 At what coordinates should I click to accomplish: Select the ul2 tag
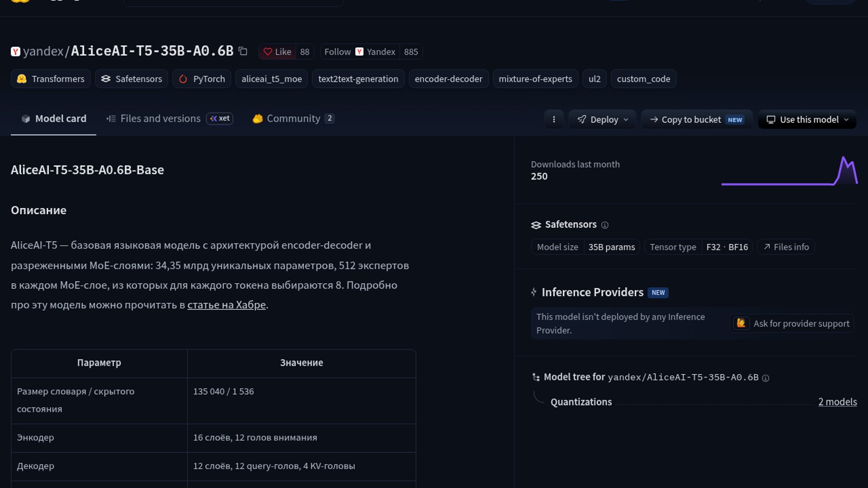tap(594, 79)
